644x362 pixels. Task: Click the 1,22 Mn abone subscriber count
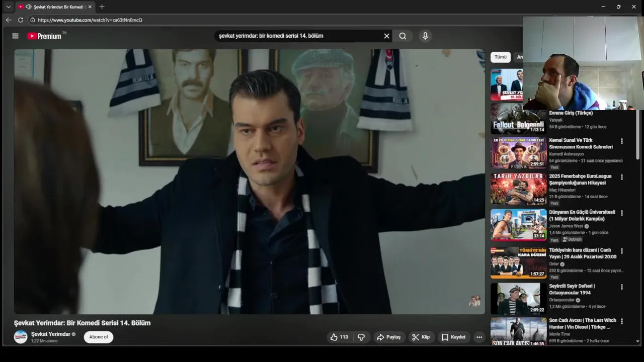(x=44, y=341)
